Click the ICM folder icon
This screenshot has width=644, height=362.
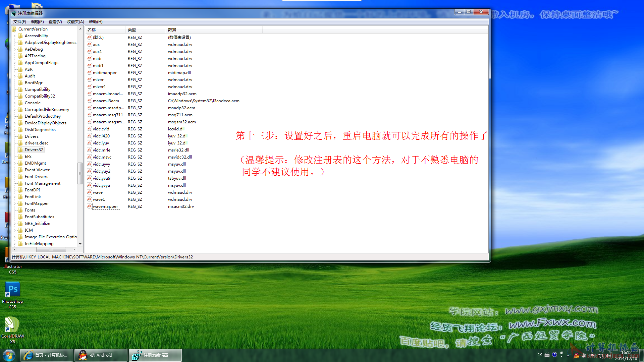point(20,230)
